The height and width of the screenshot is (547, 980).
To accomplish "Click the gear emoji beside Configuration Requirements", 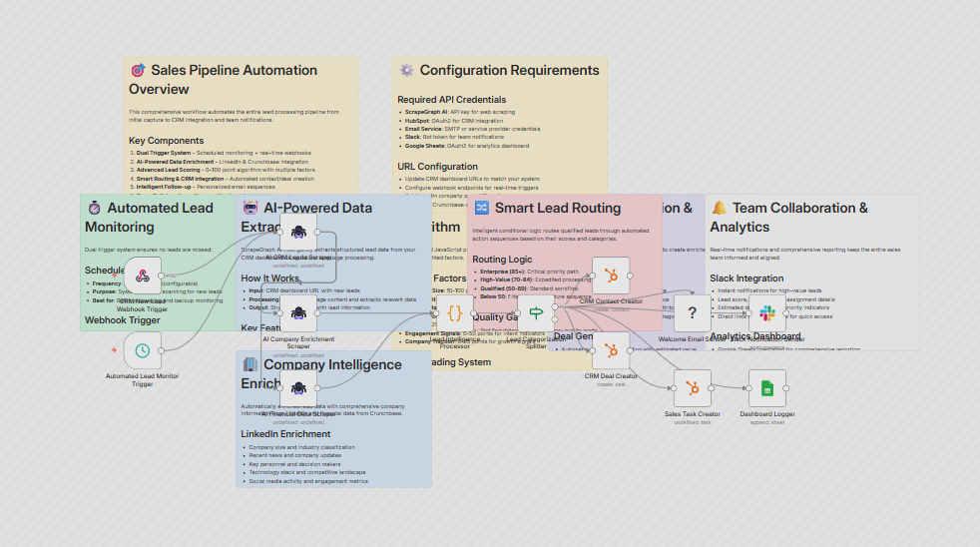I will tap(406, 70).
